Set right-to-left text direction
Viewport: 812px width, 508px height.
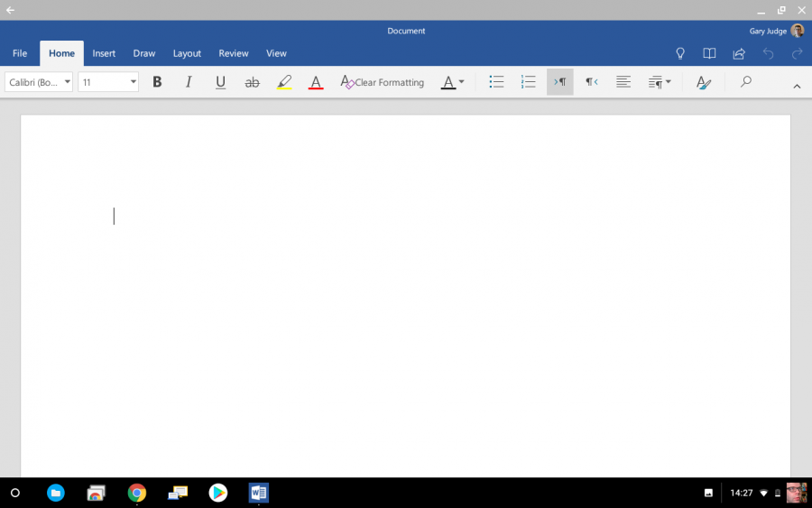coord(591,82)
